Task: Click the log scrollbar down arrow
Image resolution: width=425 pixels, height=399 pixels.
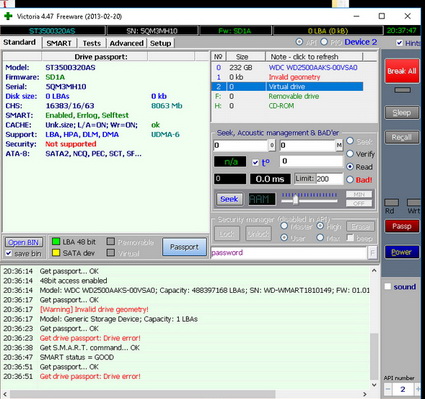Action: point(374,385)
